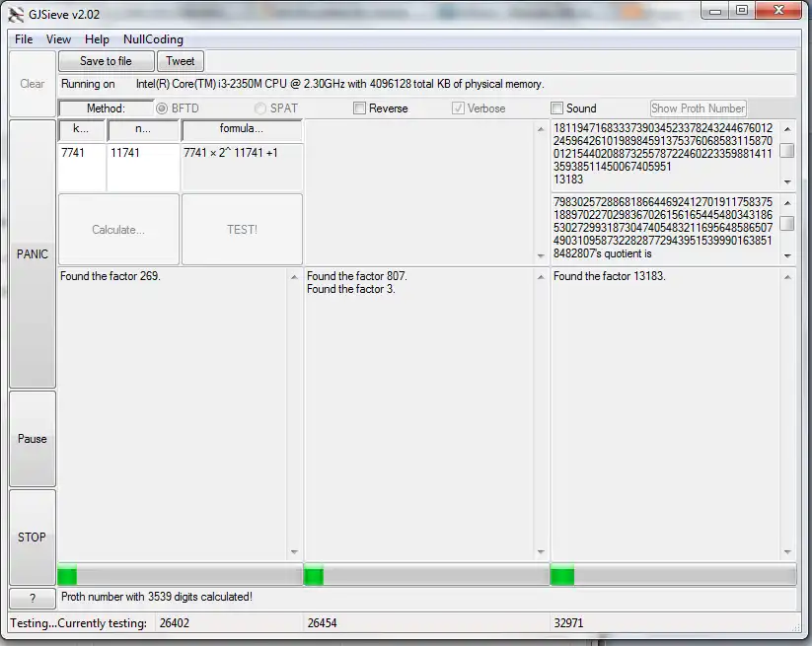Viewport: 812px width, 646px height.
Task: Click the n input field showing 11741
Action: (143, 168)
